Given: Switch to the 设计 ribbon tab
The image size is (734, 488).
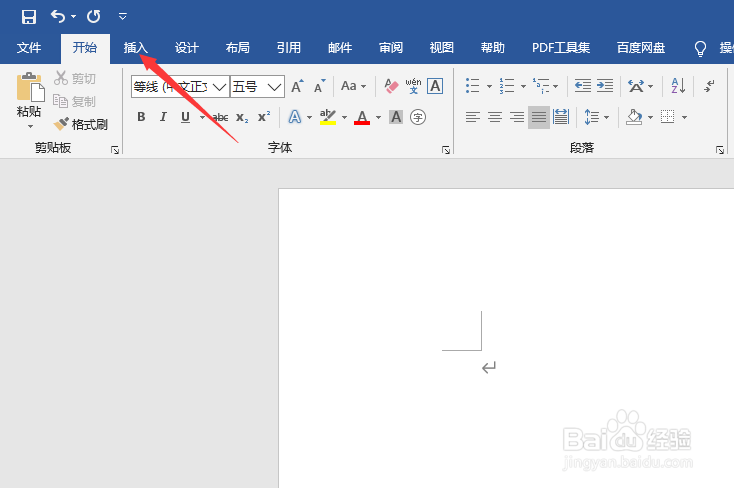Looking at the screenshot, I should click(187, 48).
